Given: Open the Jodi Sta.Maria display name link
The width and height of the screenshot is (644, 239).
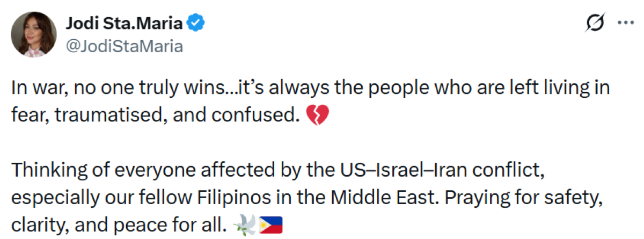Looking at the screenshot, I should coord(125,23).
